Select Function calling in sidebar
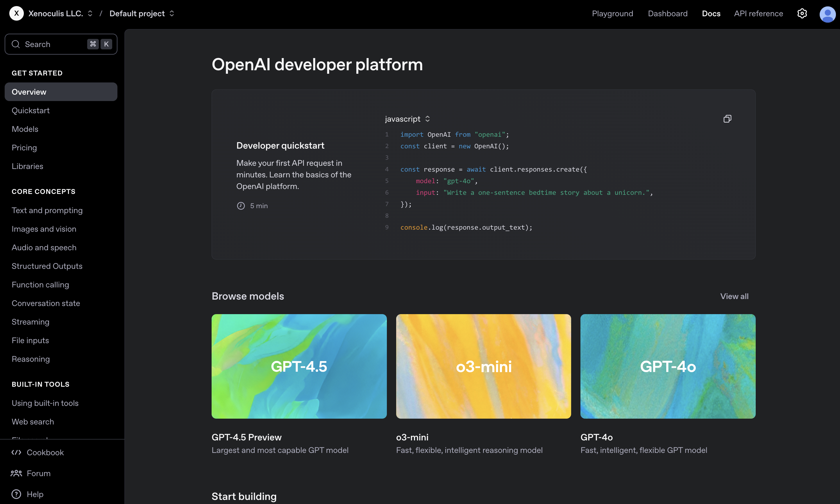The height and width of the screenshot is (504, 840). pos(40,285)
